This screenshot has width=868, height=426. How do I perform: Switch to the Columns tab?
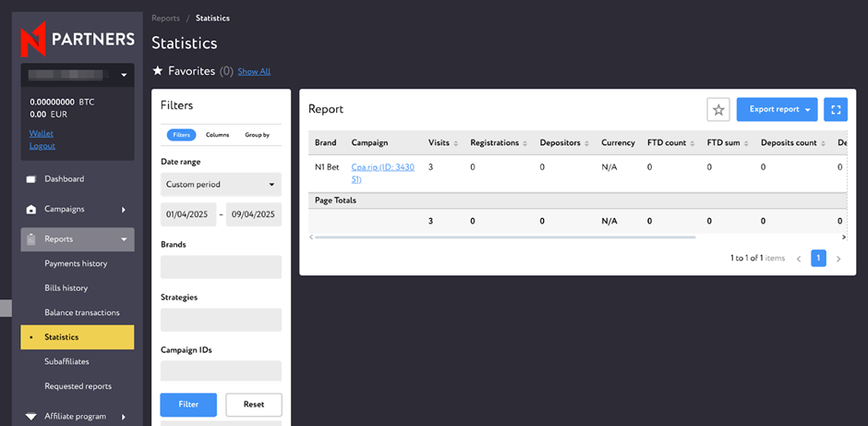pos(218,135)
